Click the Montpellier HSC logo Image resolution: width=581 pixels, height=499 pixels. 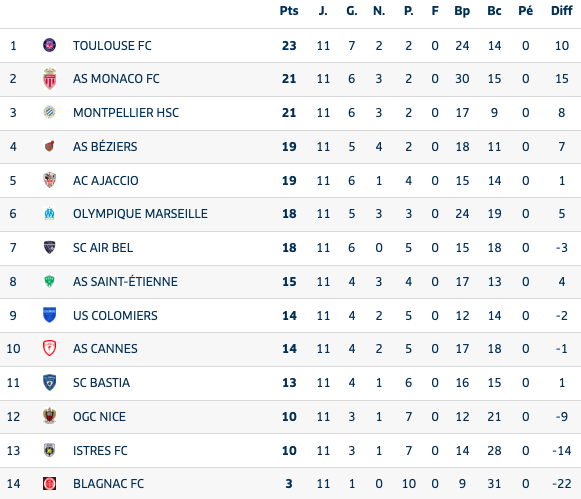point(50,112)
